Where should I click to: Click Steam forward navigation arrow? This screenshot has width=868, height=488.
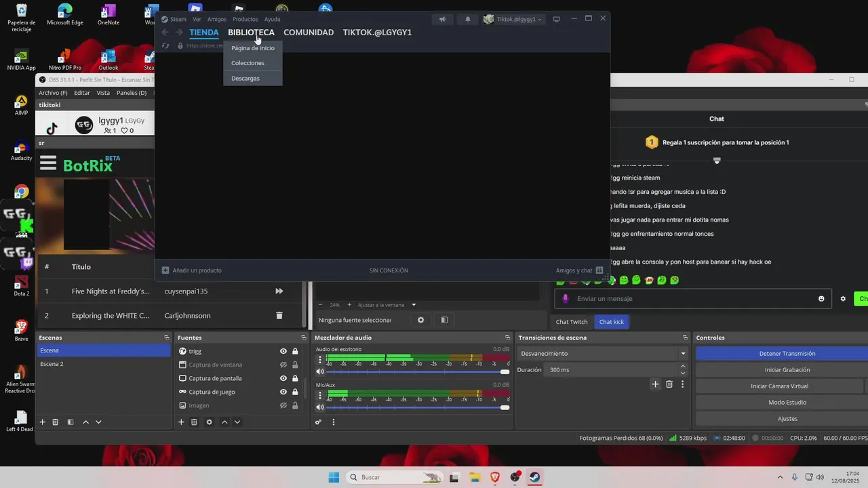coord(179,33)
